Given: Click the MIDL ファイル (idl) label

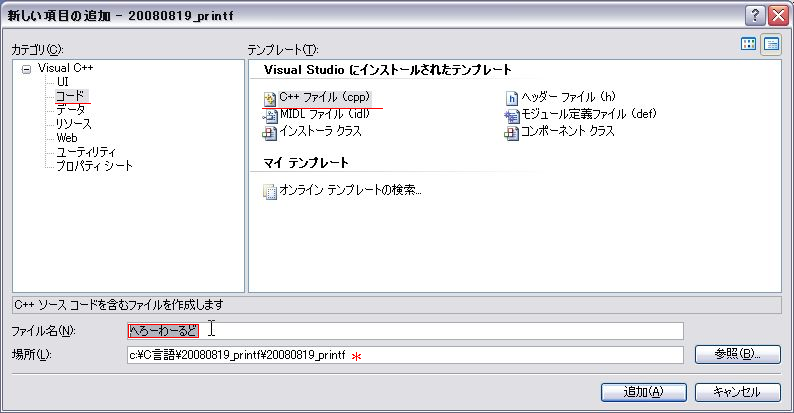Looking at the screenshot, I should pos(325,114).
